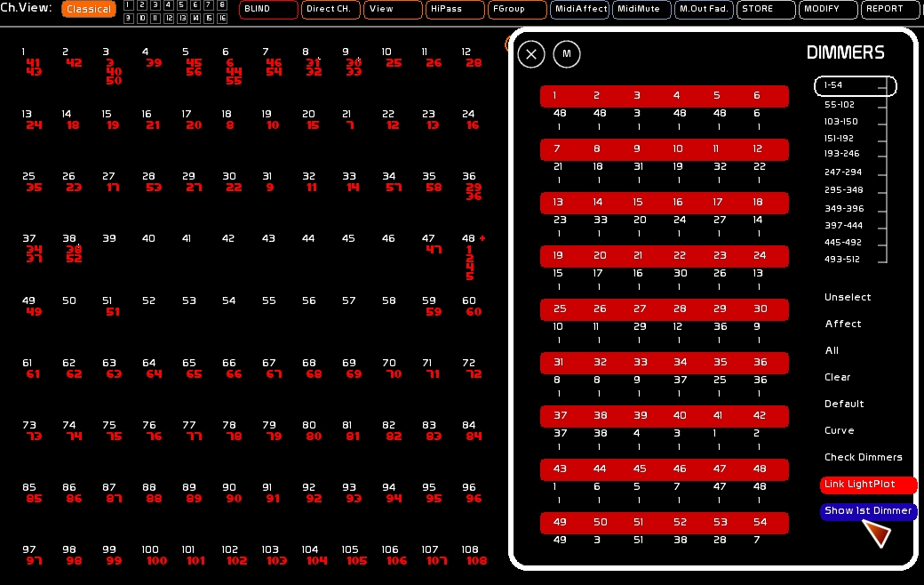Select page 16 in Ch.View grid

point(222,19)
